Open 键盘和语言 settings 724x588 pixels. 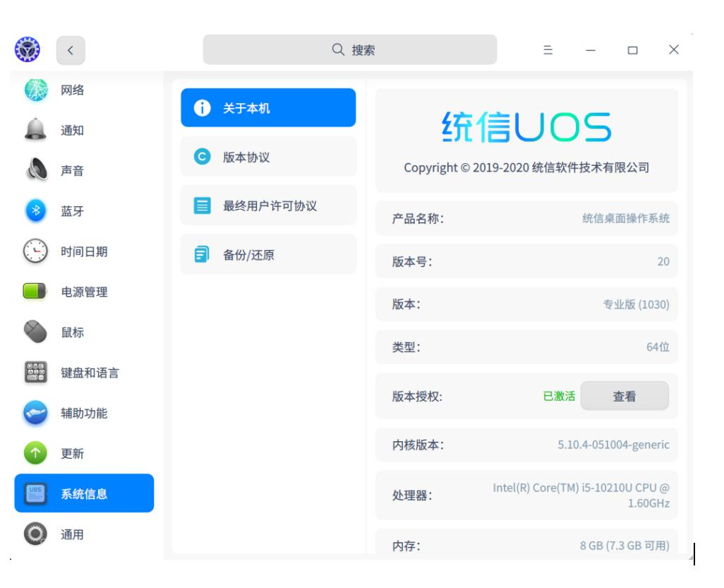click(84, 373)
